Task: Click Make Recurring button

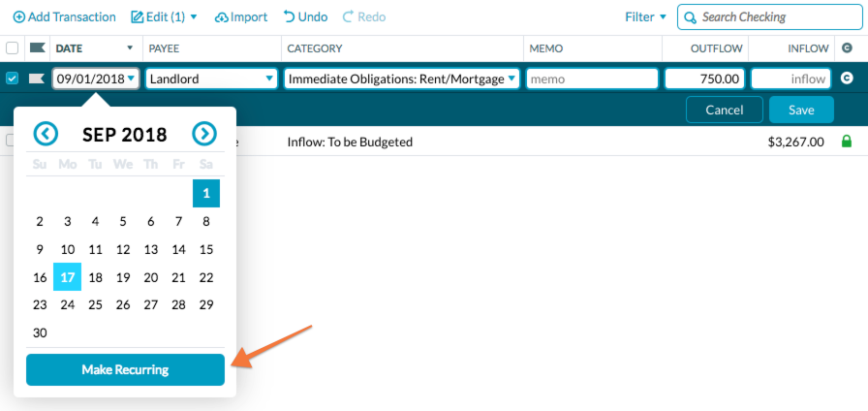Action: [125, 369]
